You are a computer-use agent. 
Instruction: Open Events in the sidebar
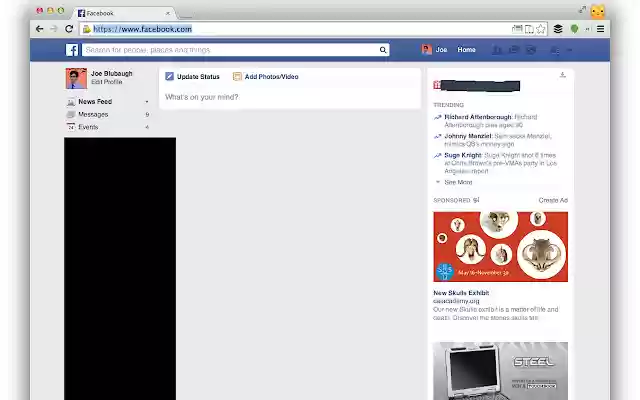(x=88, y=127)
